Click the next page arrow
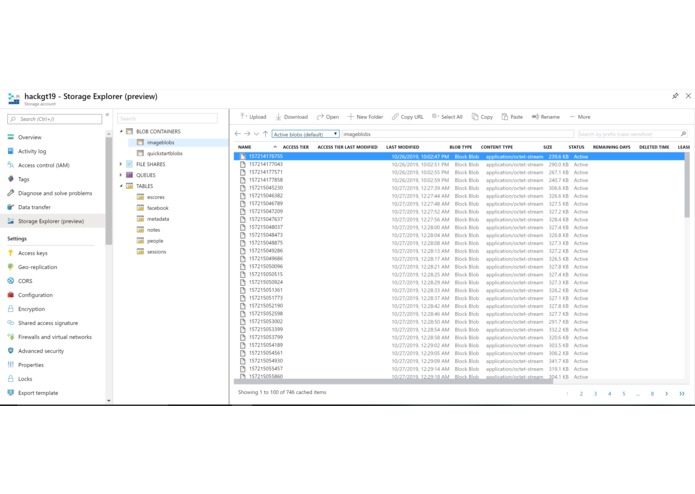This screenshot has width=695, height=494. tap(667, 394)
